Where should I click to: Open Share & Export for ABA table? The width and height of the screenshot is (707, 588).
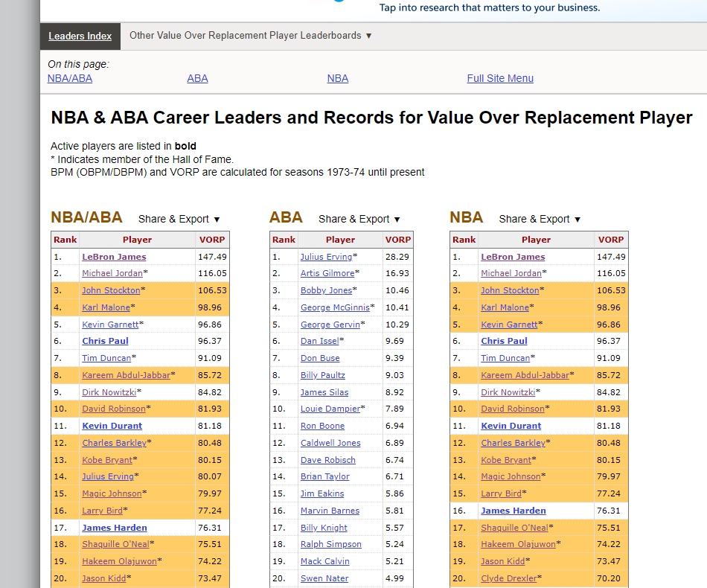click(x=359, y=219)
